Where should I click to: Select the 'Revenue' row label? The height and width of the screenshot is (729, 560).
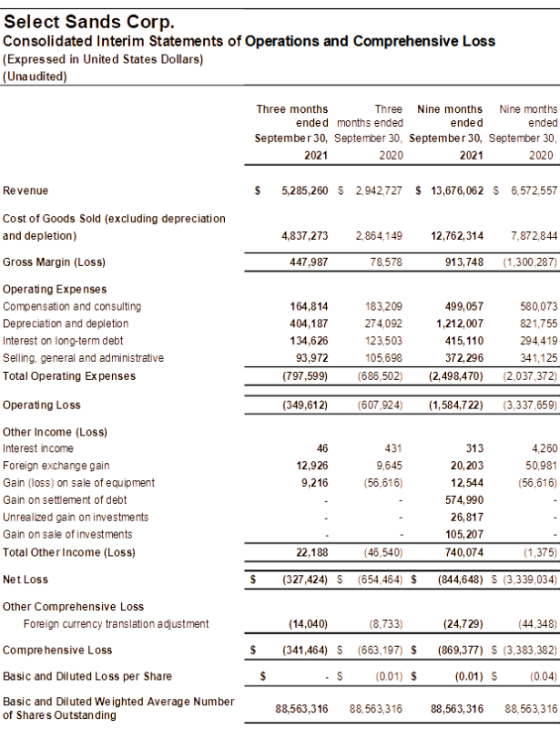coord(25,190)
